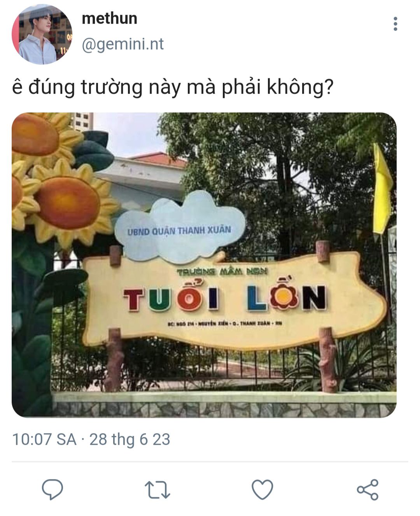Click the yellow flag in the photo
Image resolution: width=420 pixels, height=516 pixels.
pyautogui.click(x=382, y=189)
